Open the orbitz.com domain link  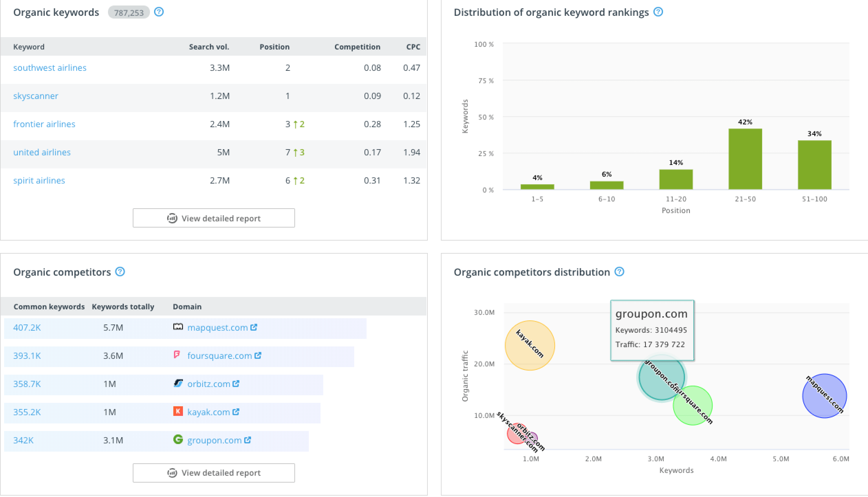(x=209, y=384)
